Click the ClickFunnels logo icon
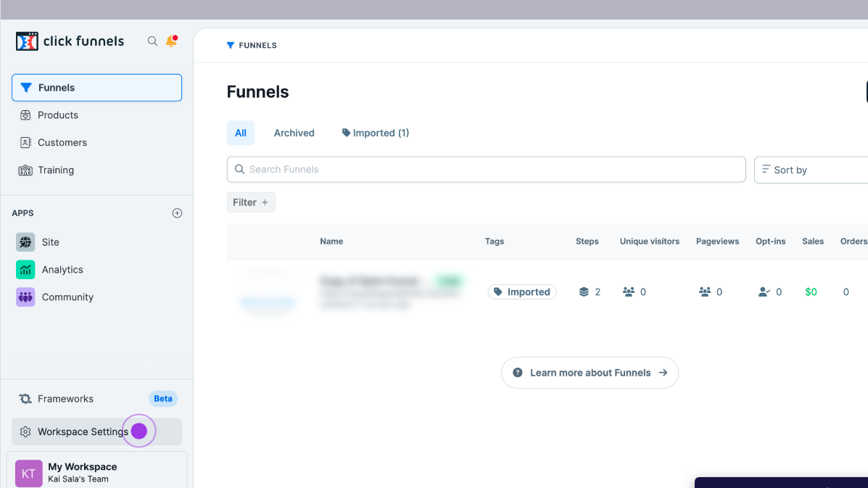Image resolution: width=868 pixels, height=488 pixels. (27, 41)
